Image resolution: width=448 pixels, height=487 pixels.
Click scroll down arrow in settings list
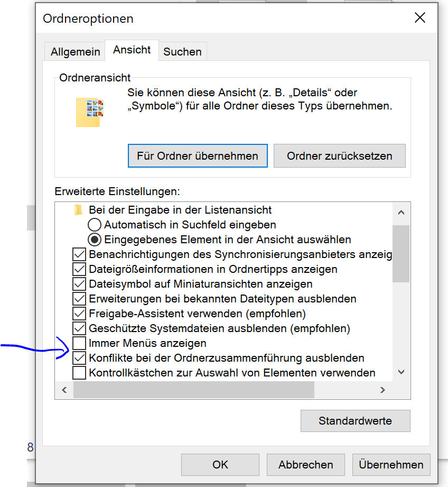coord(401,372)
